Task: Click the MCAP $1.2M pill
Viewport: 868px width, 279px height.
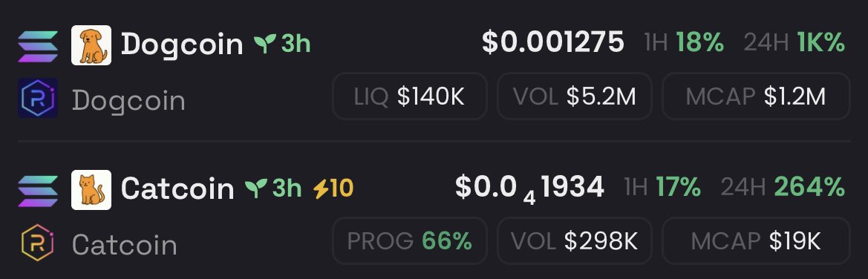Action: (756, 96)
